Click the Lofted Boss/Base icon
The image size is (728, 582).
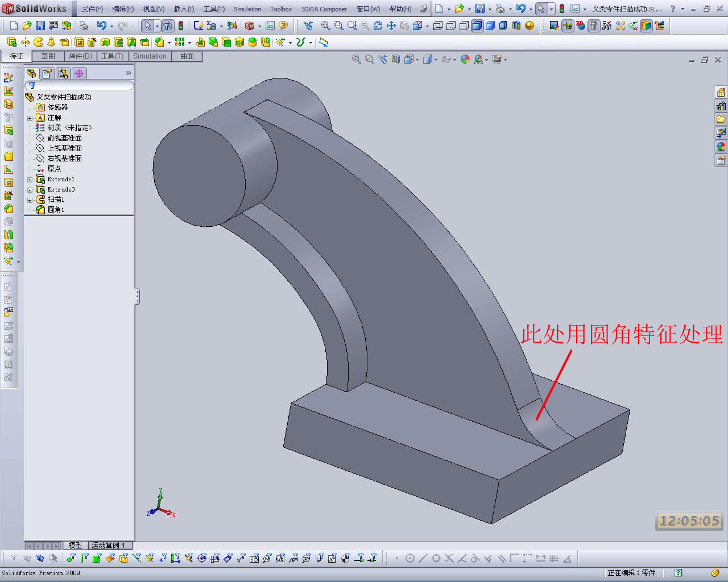tap(51, 42)
